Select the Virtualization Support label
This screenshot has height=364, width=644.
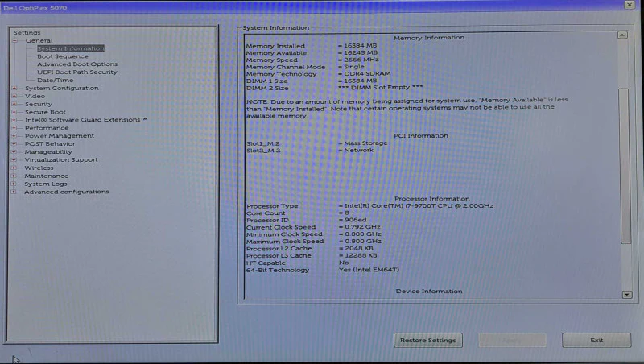click(61, 159)
